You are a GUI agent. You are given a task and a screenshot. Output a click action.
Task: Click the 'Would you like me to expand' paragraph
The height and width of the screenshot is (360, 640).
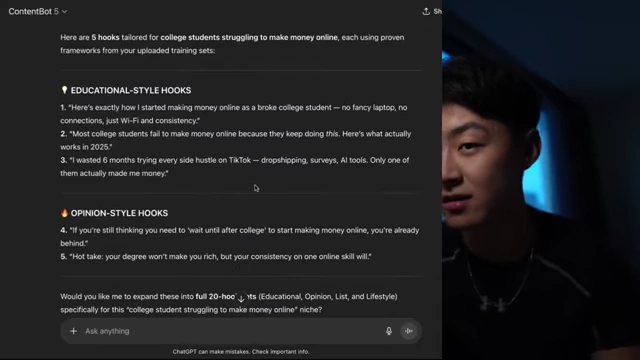pos(229,303)
